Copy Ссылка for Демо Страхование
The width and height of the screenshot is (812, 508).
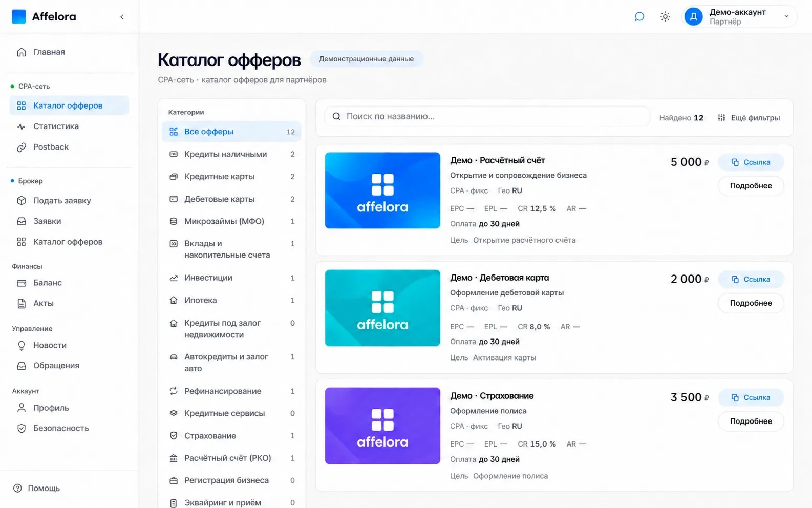[751, 397]
